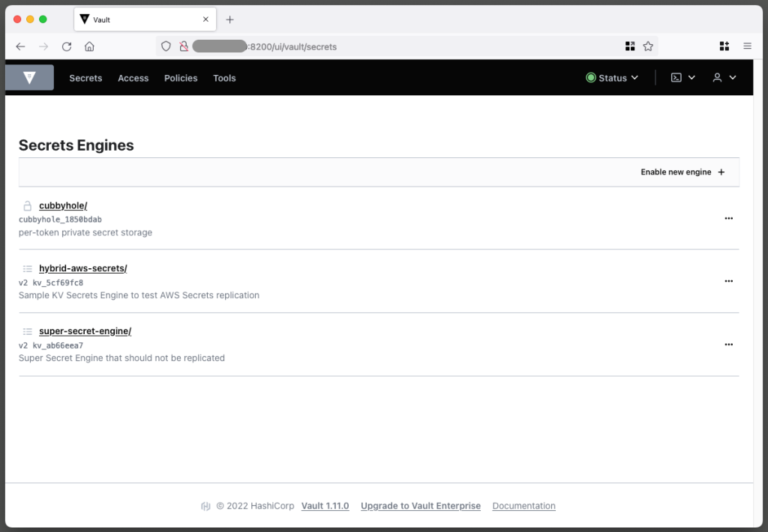Screen dimensions: 768x532
Task: Open the Upgrade to Vault Enterprise link
Action: [420, 506]
